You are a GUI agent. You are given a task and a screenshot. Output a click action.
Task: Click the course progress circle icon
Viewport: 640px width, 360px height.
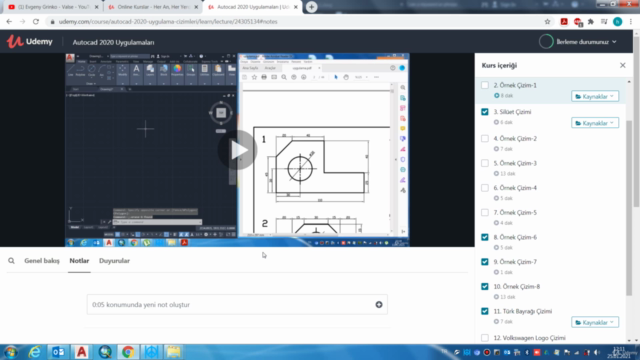pos(546,42)
